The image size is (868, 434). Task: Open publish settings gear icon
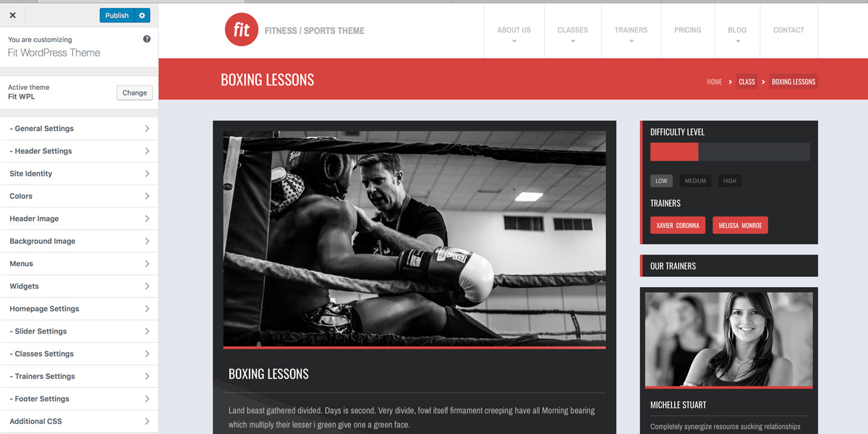click(142, 15)
